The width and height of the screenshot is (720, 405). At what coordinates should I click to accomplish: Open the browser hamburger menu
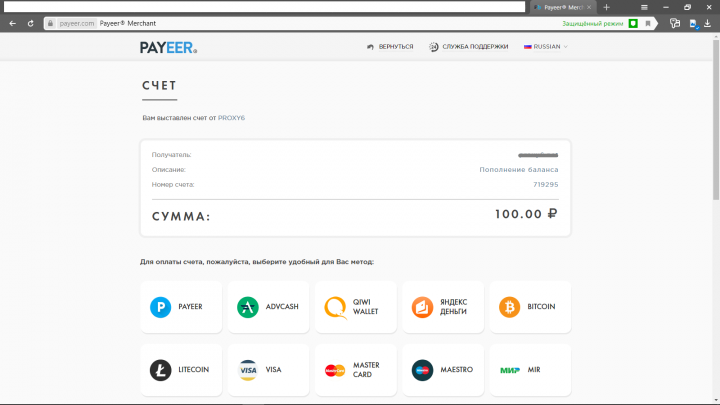click(x=644, y=7)
